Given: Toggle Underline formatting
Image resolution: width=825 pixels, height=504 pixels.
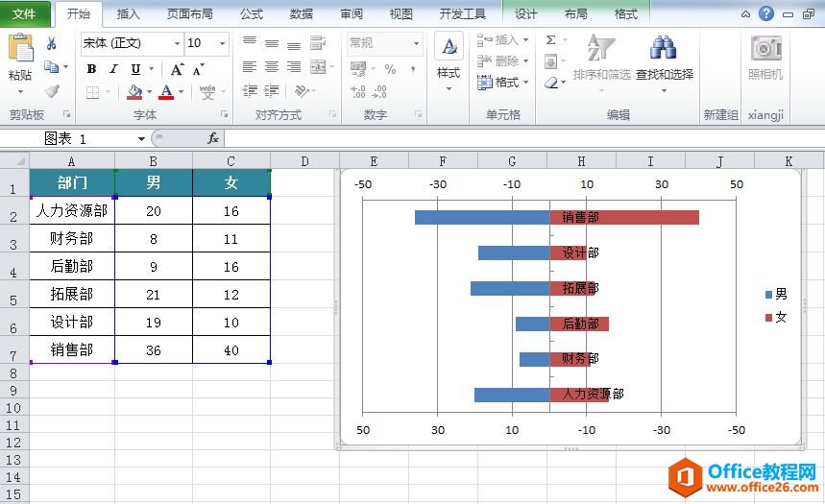Looking at the screenshot, I should (135, 69).
